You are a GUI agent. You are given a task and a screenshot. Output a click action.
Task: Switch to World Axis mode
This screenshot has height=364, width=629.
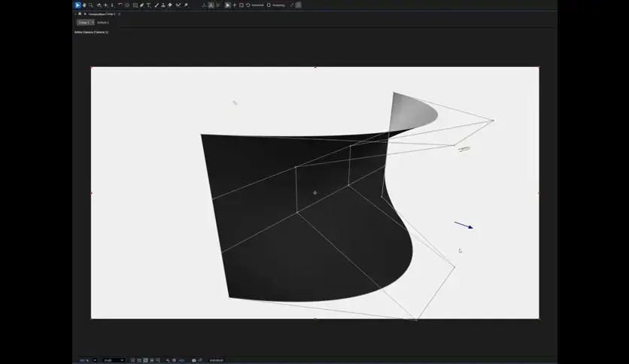[211, 5]
